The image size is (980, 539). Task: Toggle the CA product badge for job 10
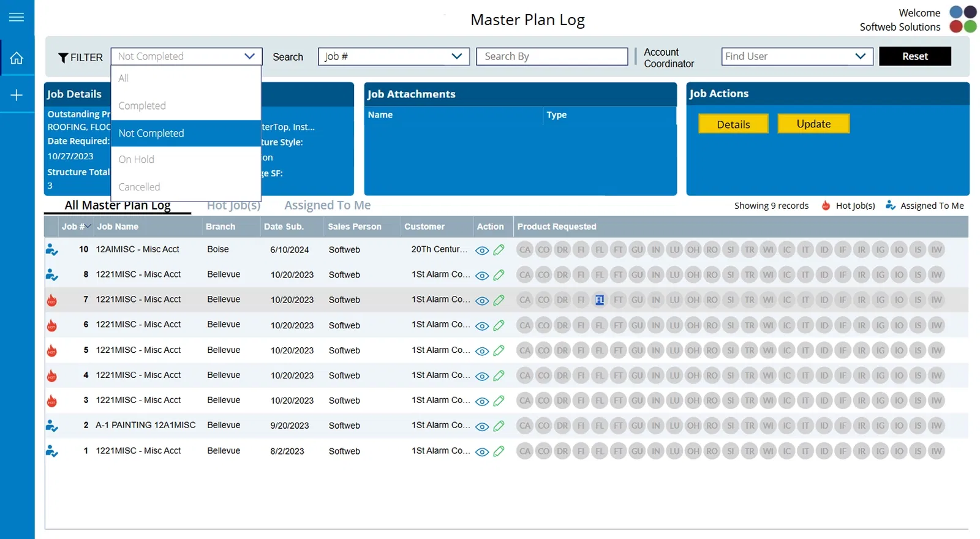(x=525, y=250)
